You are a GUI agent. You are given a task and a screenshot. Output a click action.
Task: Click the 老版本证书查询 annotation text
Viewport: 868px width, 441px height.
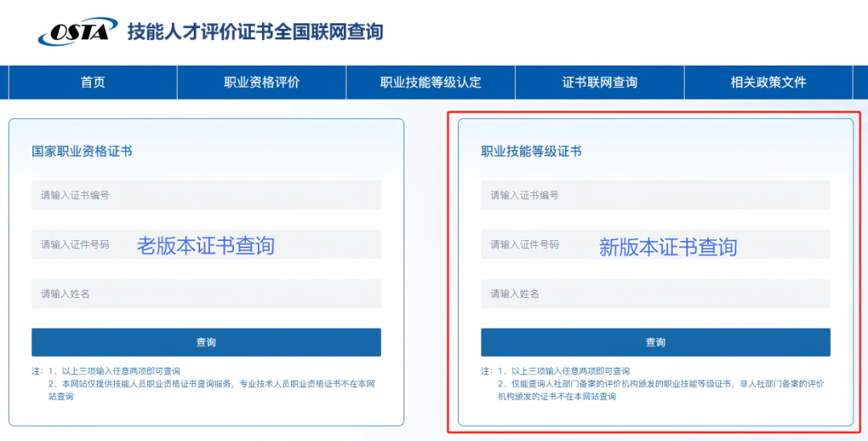coord(206,246)
